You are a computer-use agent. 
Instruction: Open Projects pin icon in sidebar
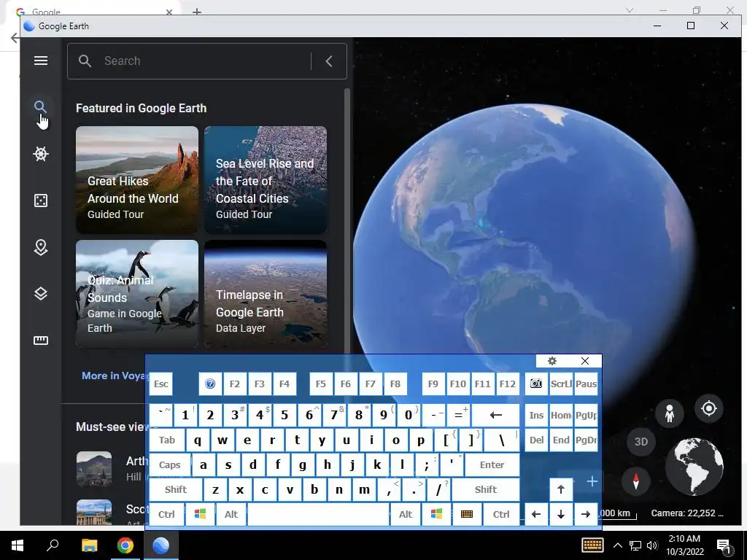[41, 247]
